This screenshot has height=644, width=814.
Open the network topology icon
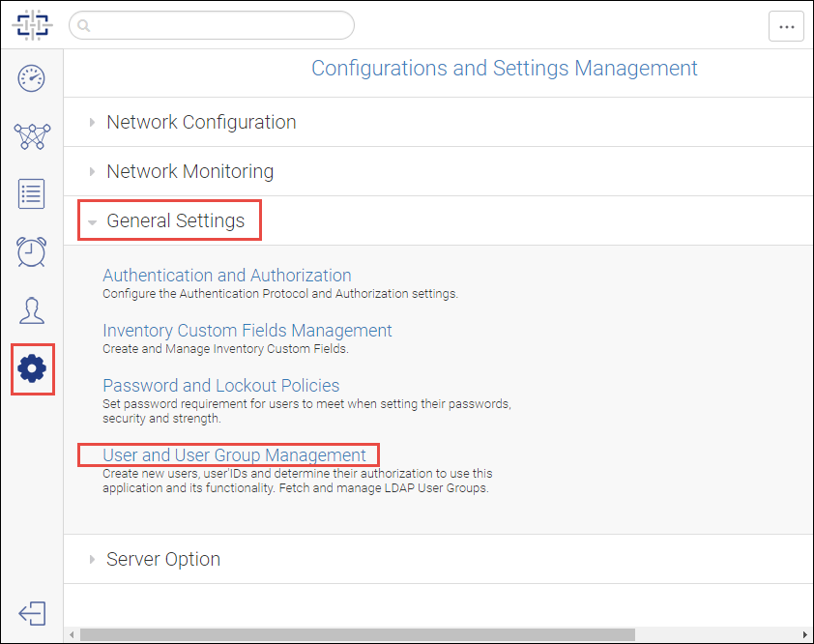click(32, 136)
